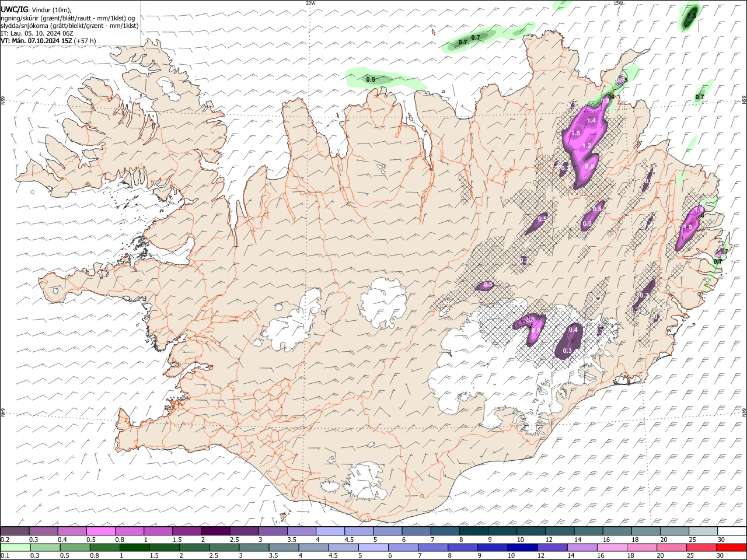
Task: Select the lower-row swatch labeled 1.5
Action: [x=165, y=547]
